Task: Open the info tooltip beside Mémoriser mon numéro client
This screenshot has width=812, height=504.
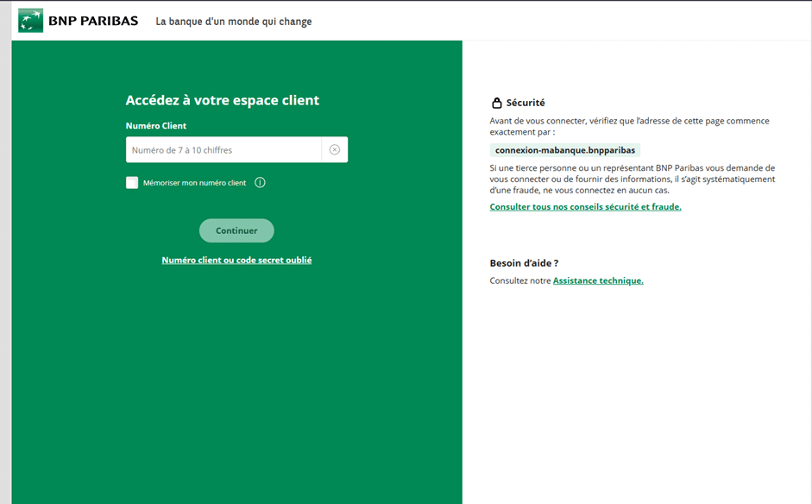Action: click(260, 182)
